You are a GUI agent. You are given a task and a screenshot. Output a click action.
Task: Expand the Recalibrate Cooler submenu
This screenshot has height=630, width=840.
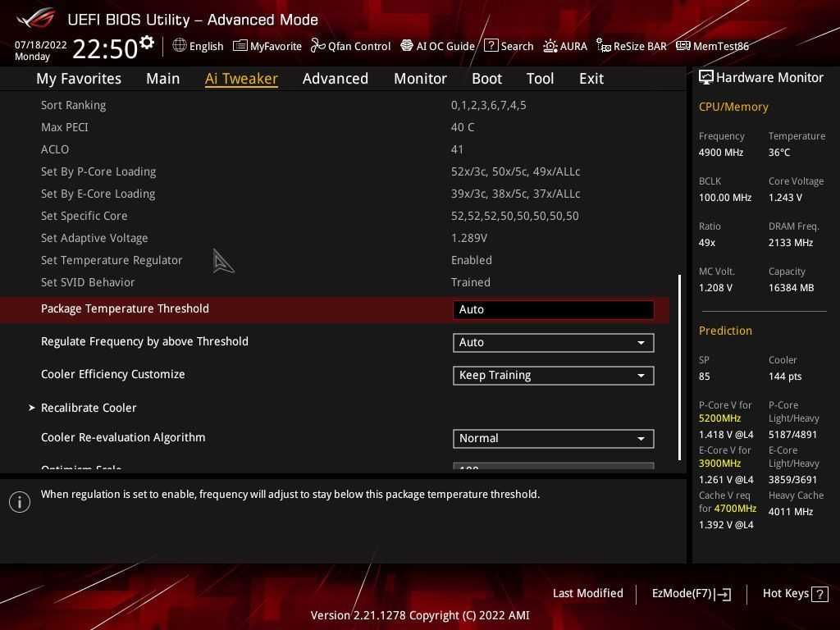(x=89, y=409)
